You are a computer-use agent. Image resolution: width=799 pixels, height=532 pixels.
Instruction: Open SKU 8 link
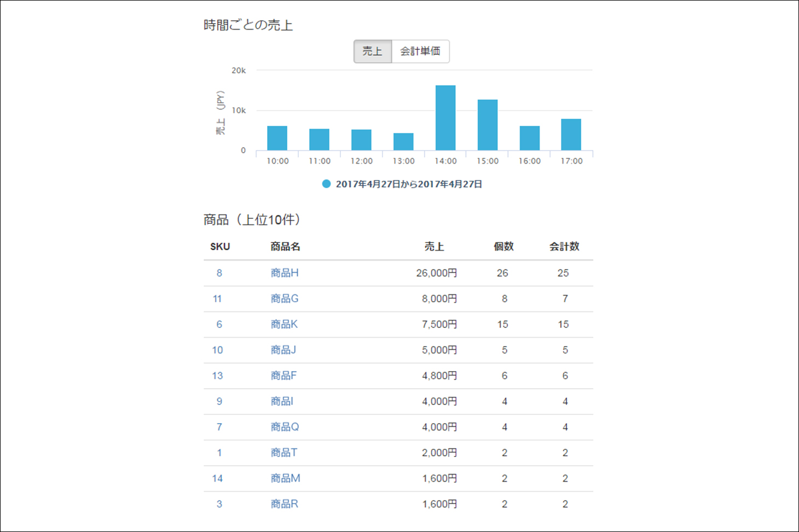coord(219,273)
